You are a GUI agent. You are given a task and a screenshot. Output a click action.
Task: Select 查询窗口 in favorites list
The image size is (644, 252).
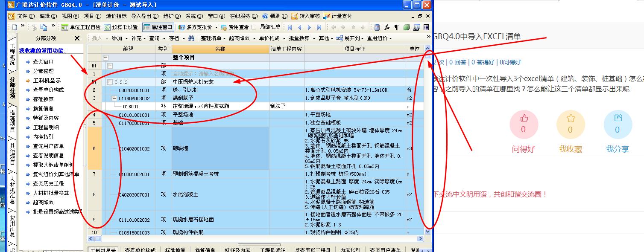click(43, 62)
